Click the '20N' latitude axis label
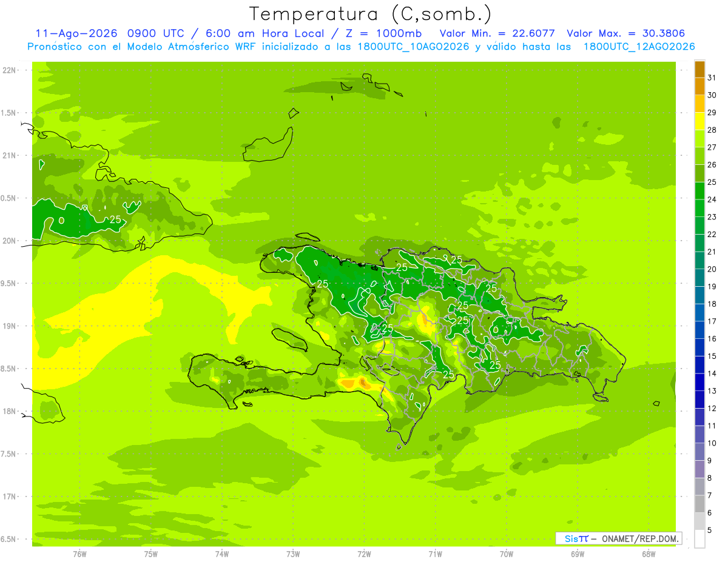The image size is (728, 562). click(10, 241)
